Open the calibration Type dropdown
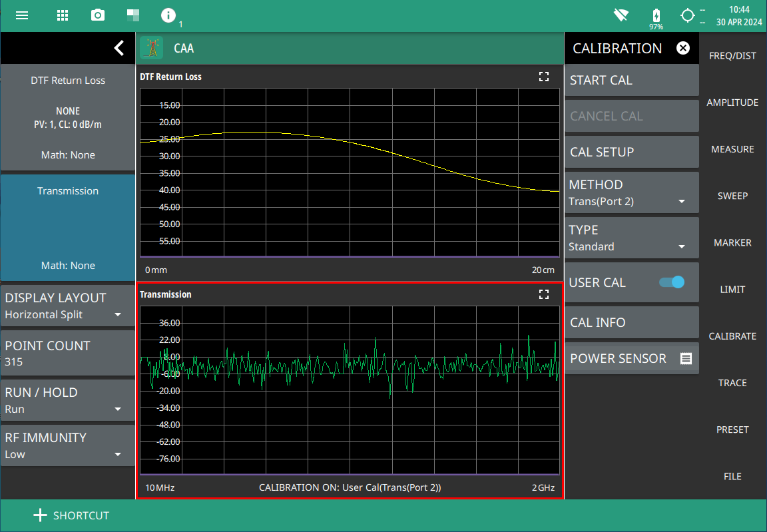Viewport: 767px width, 532px height. click(x=631, y=238)
